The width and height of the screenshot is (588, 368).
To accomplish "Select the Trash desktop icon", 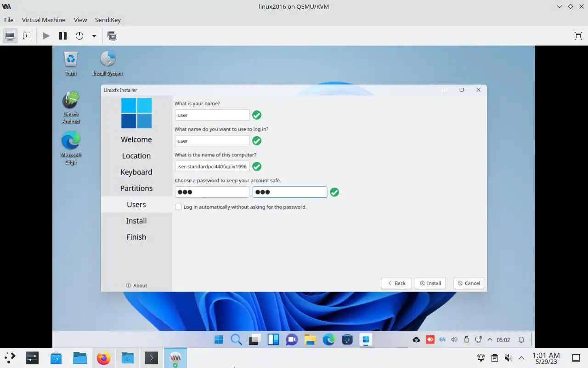I will 71,63.
